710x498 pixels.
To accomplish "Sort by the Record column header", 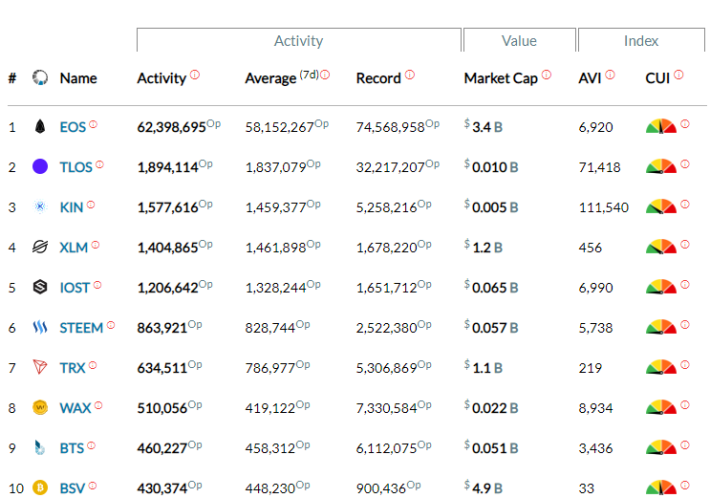I will (x=379, y=78).
